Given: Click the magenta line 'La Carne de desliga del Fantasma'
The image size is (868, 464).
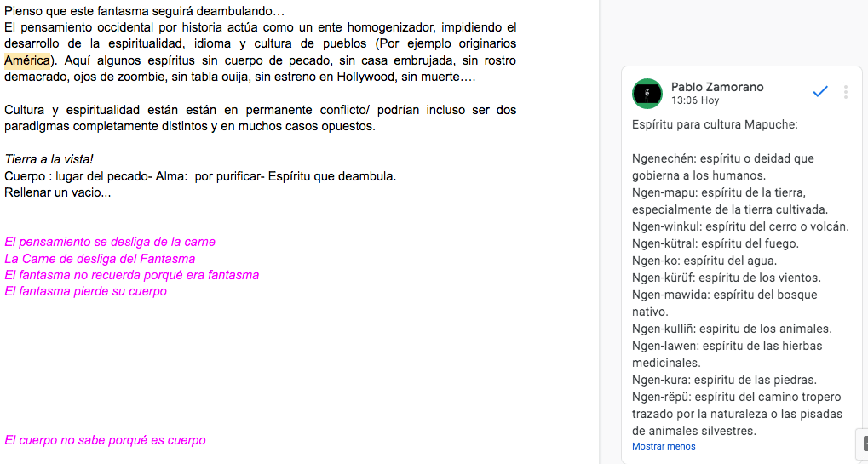Looking at the screenshot, I should (x=100, y=259).
